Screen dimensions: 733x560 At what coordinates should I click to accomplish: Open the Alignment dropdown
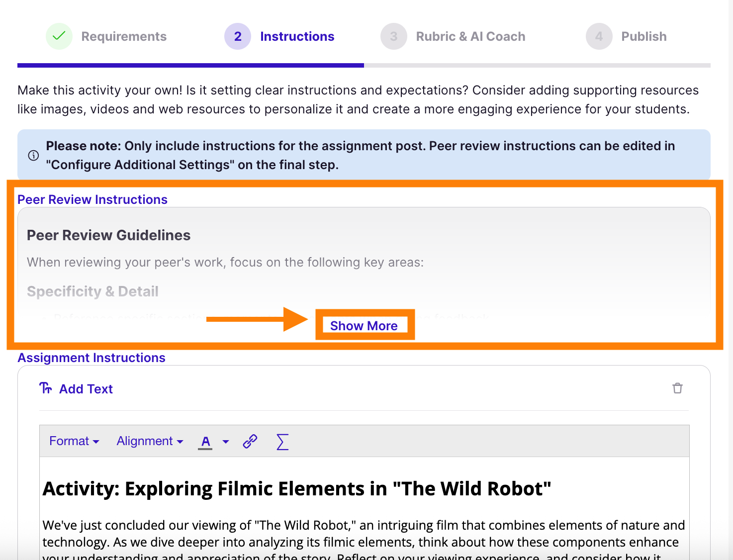click(x=149, y=441)
